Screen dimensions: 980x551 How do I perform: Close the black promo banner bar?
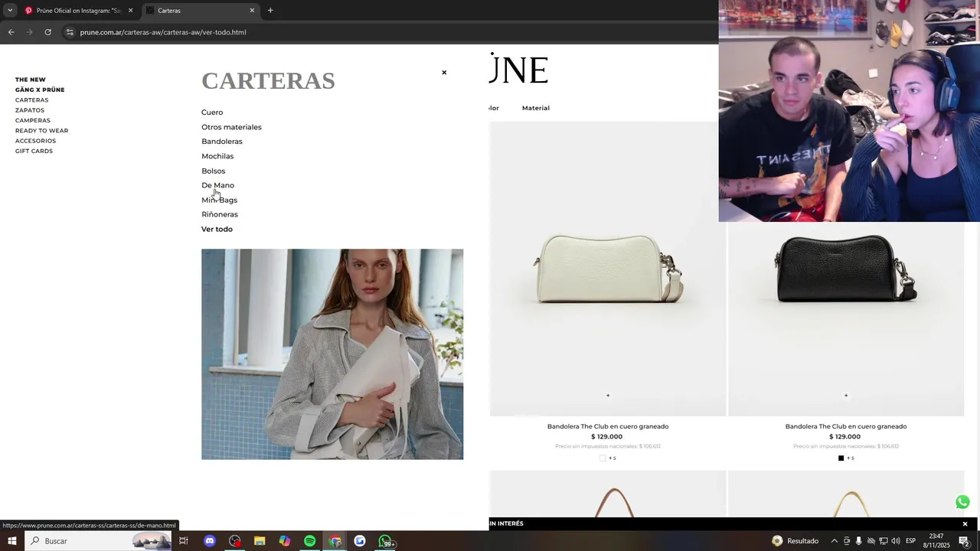pos(965,524)
